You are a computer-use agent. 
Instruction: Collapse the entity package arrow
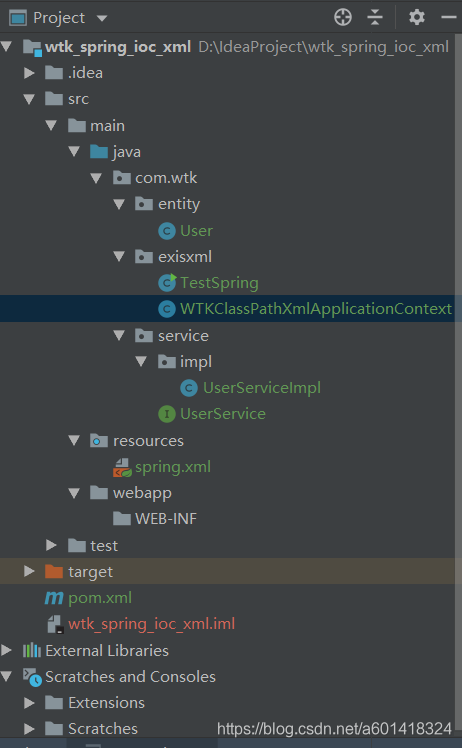click(x=119, y=204)
